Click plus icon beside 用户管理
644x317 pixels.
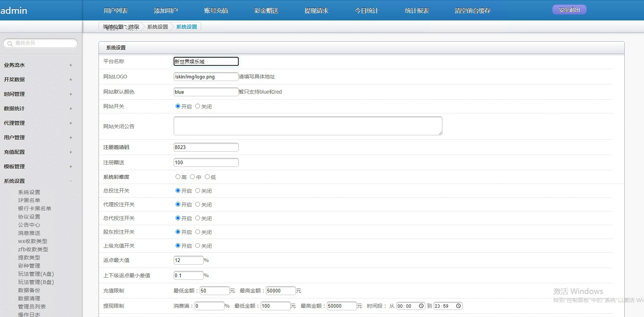pos(71,138)
